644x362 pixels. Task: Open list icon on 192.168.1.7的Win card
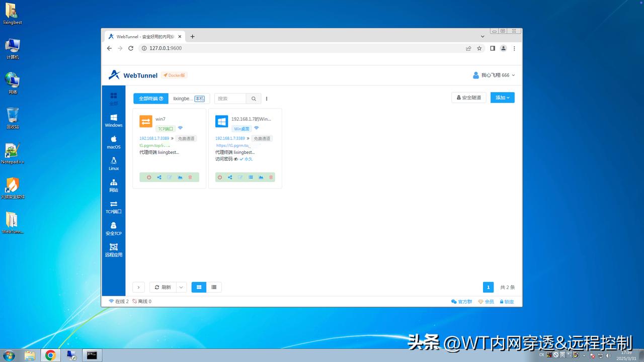(x=251, y=177)
